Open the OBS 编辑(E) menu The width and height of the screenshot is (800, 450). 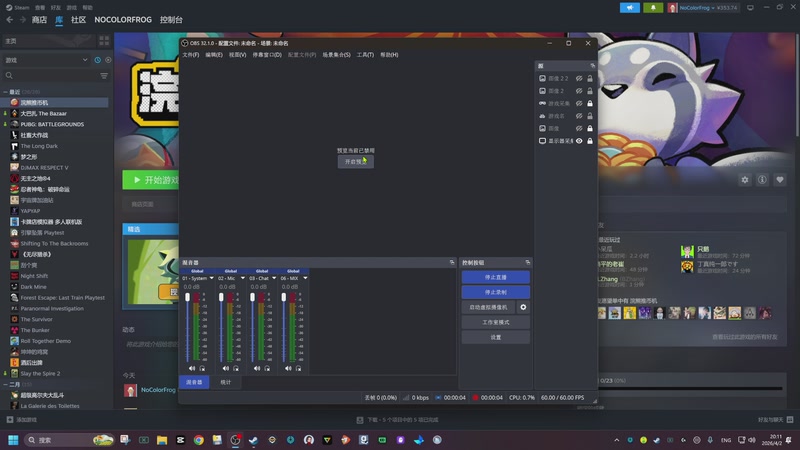pyautogui.click(x=214, y=55)
